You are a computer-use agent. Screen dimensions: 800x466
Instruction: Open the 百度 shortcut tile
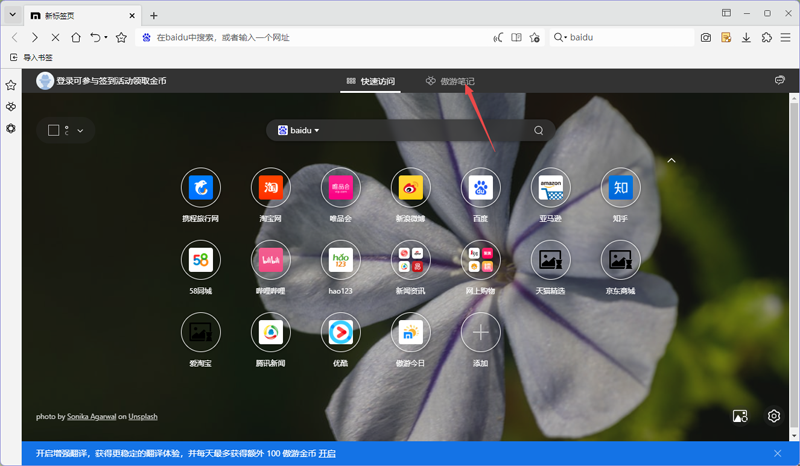pyautogui.click(x=480, y=188)
